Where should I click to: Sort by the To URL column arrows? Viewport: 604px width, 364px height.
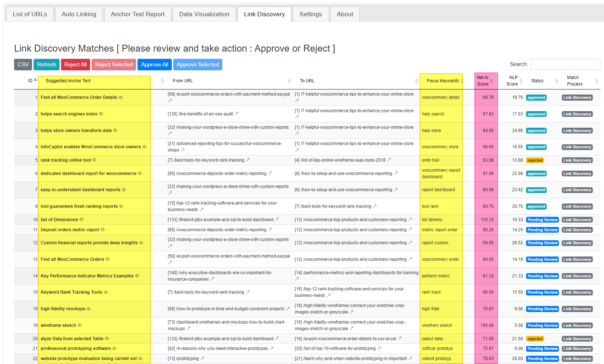(x=416, y=81)
